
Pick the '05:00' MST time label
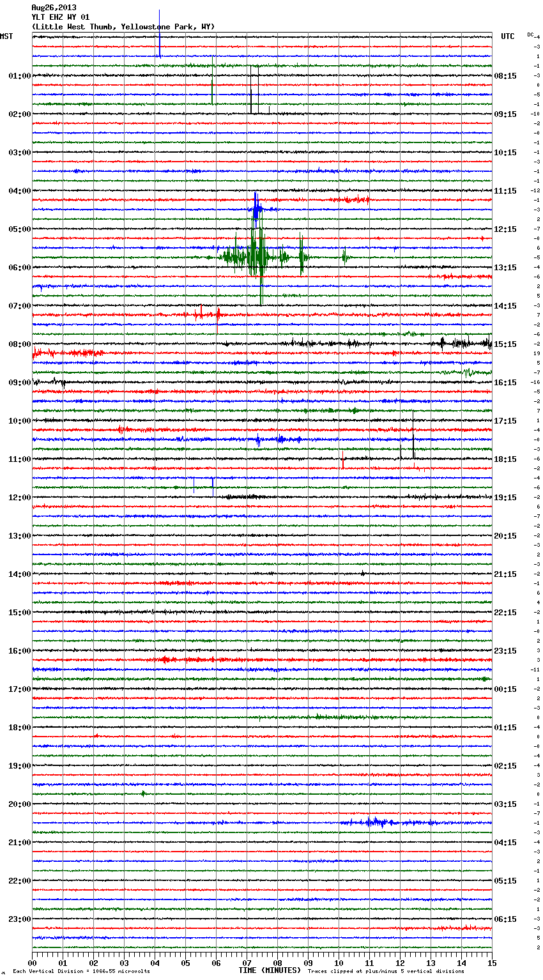click(20, 229)
